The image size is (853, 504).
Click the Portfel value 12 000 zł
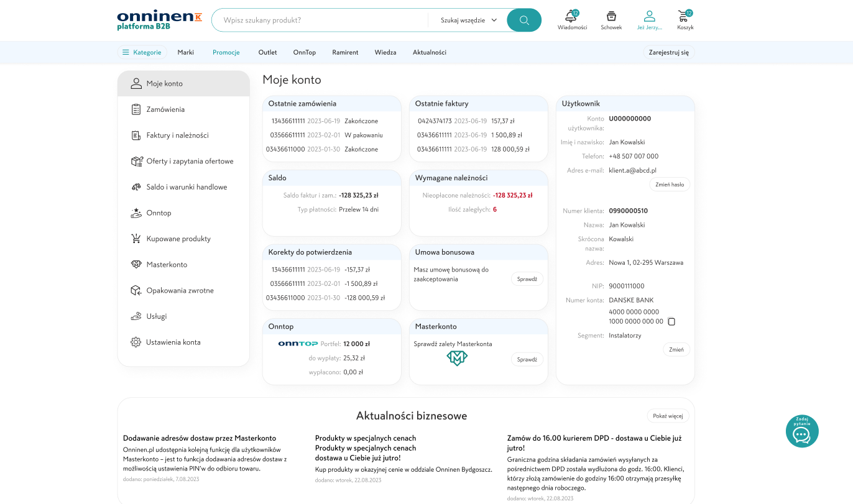(x=357, y=344)
